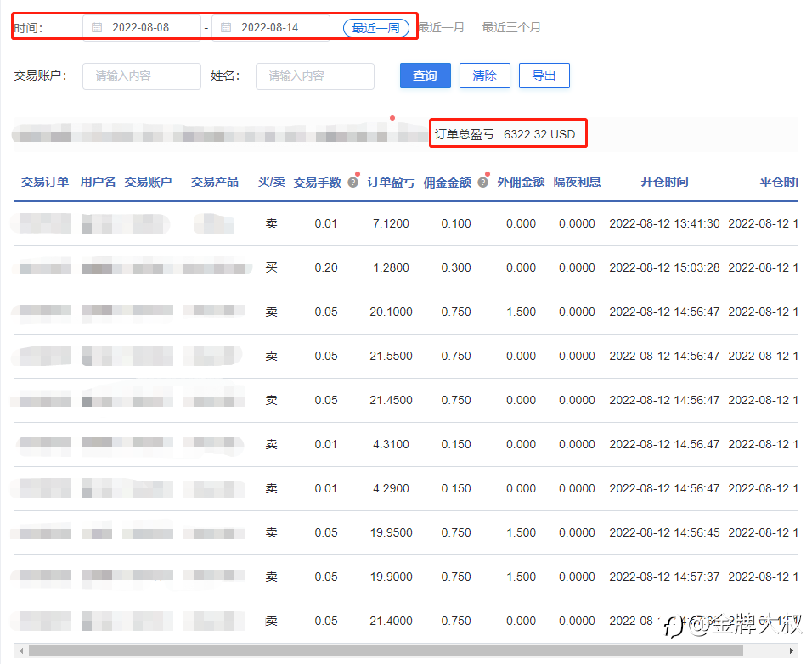Click the 导出 export button
Image resolution: width=812 pixels, height=664 pixels.
pos(544,76)
